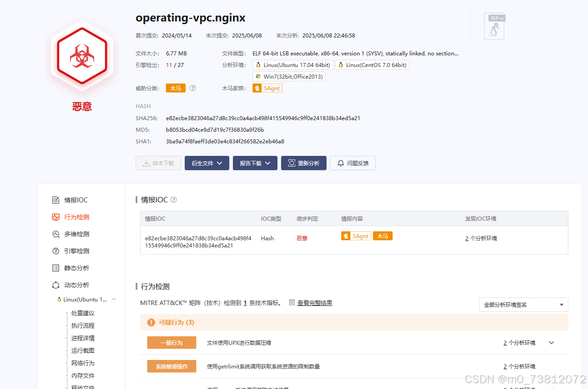Go to 多维检测 section in sidebar
Screen dimensions: 588x389
77,234
